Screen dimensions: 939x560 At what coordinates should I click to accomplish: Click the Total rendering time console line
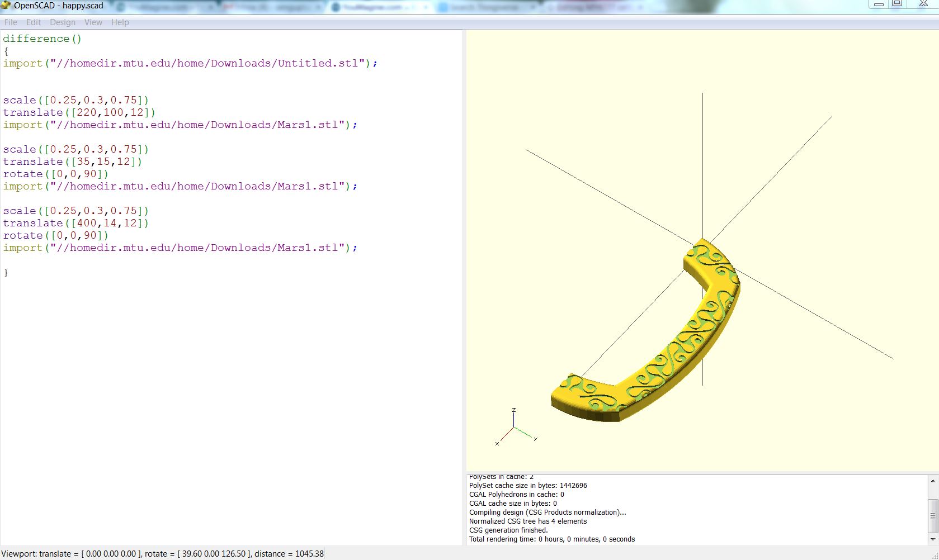click(551, 539)
